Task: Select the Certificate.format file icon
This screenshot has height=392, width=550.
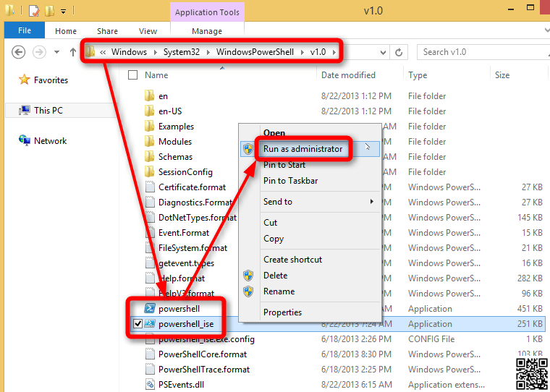Action: pos(150,187)
